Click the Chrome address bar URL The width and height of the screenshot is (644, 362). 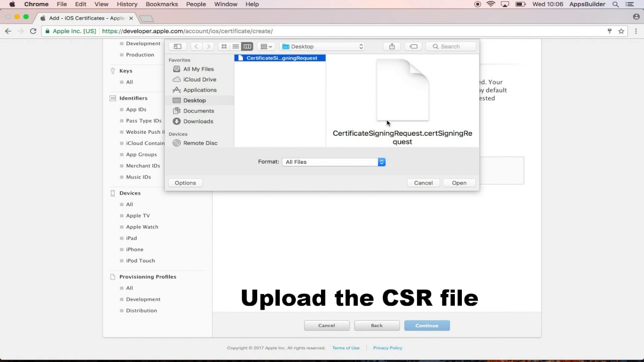[187, 31]
